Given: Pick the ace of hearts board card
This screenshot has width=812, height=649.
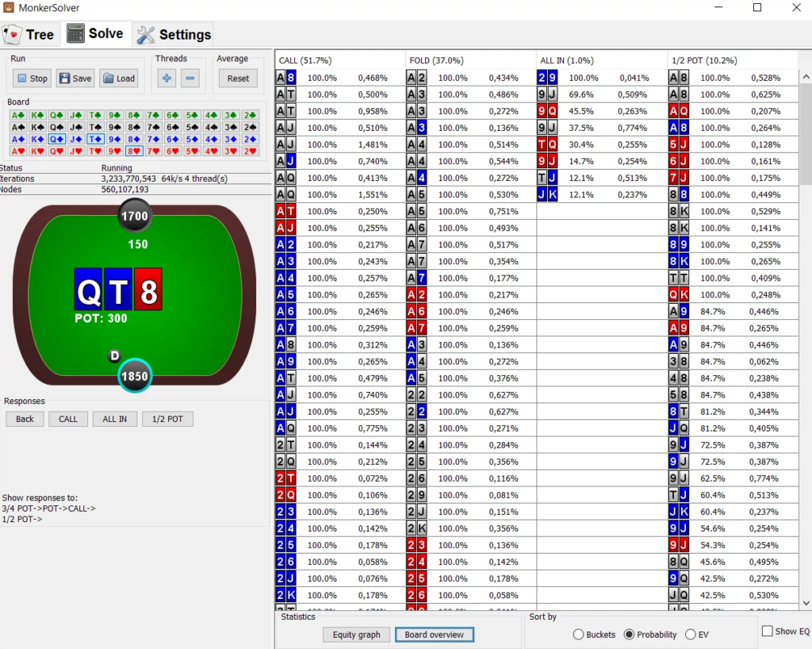Looking at the screenshot, I should pyautogui.click(x=17, y=151).
